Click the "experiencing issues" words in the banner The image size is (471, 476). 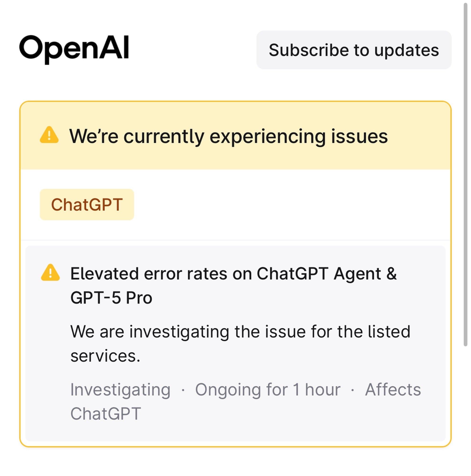(x=298, y=136)
